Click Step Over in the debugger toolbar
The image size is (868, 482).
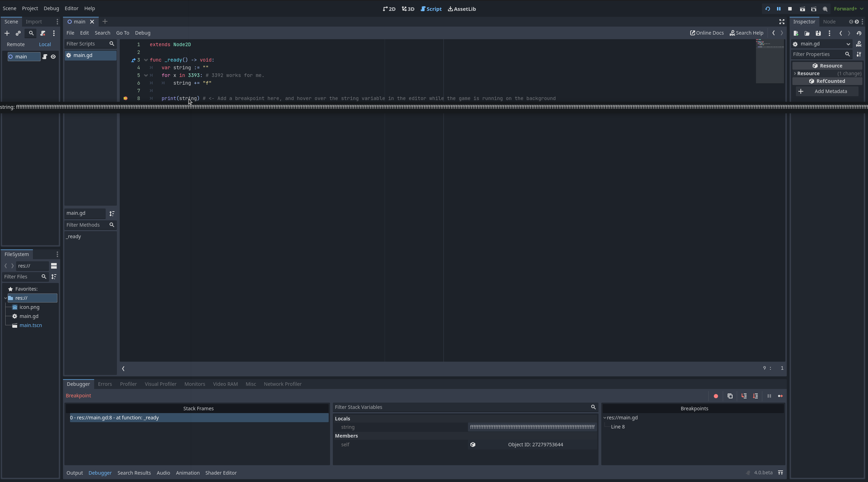pos(756,396)
